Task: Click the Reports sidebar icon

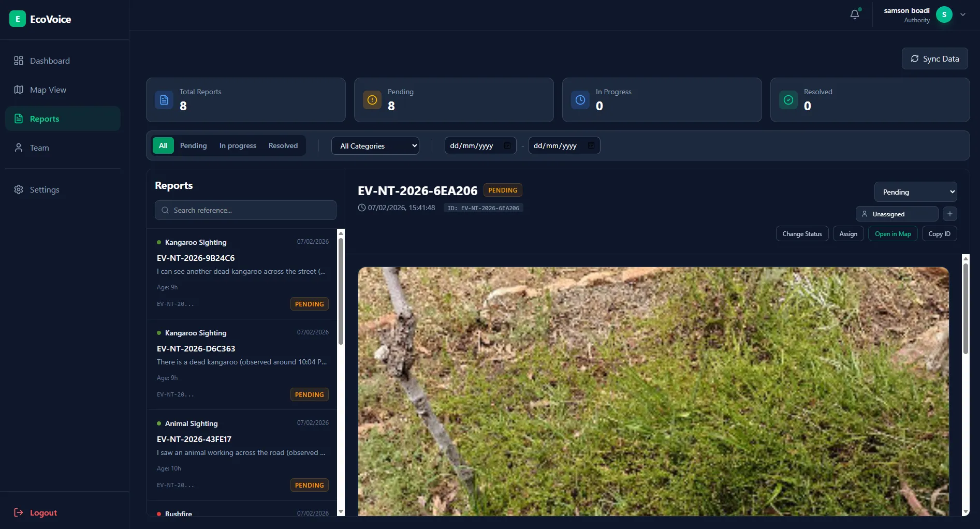Action: [19, 119]
